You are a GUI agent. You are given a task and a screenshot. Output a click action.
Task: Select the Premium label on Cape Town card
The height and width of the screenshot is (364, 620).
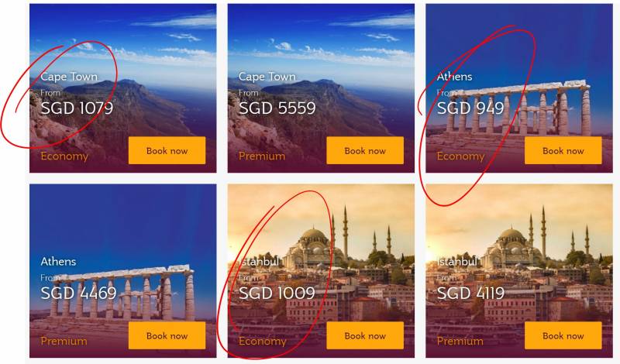(x=262, y=156)
